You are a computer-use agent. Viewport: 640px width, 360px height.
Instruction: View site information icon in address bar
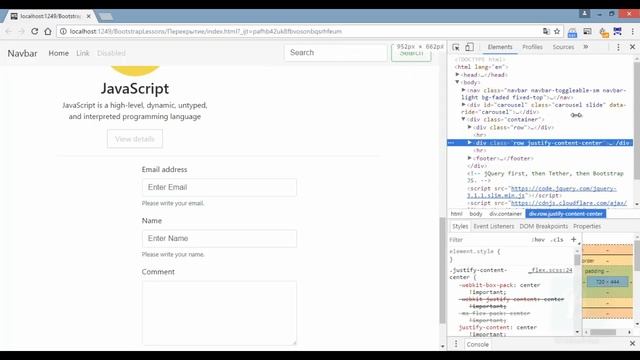click(63, 31)
